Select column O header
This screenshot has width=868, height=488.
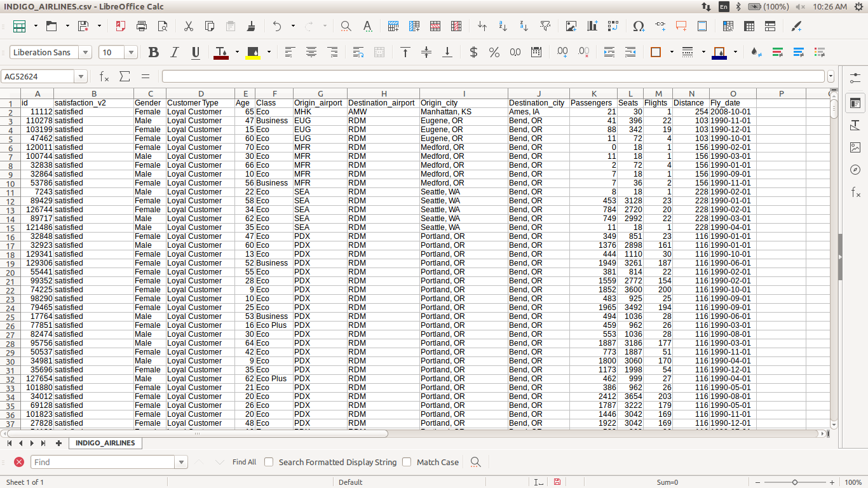(x=733, y=93)
